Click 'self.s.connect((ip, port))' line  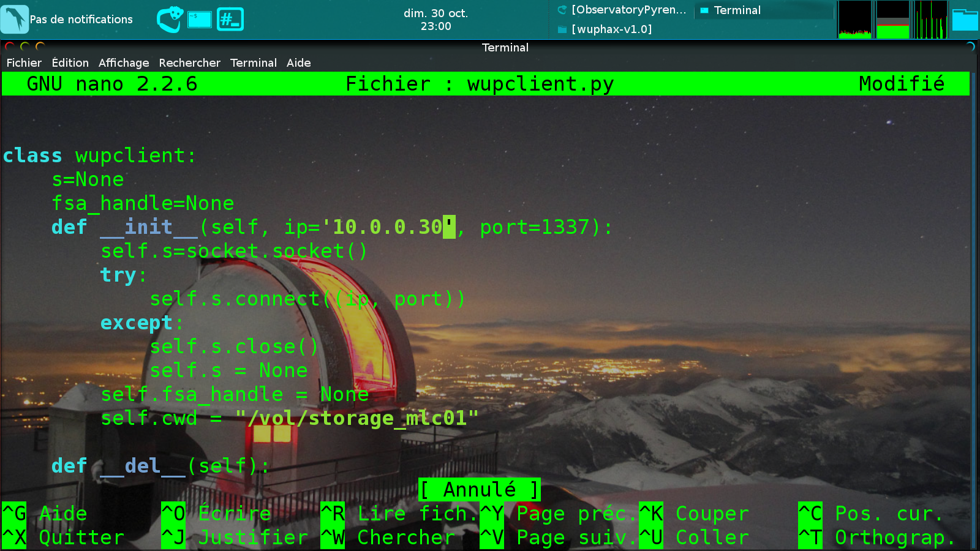tap(308, 299)
